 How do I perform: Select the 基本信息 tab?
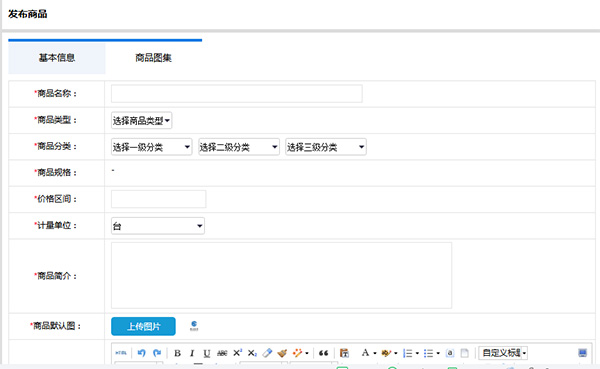57,58
